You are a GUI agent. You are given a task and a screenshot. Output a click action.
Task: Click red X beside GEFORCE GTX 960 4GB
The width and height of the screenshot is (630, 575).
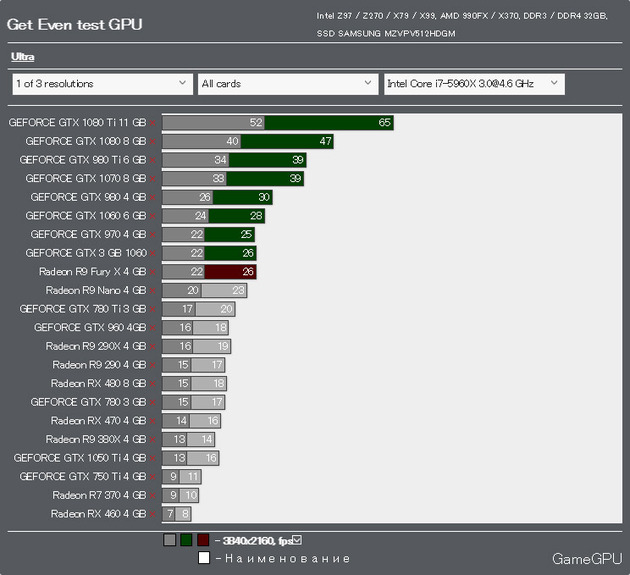153,328
